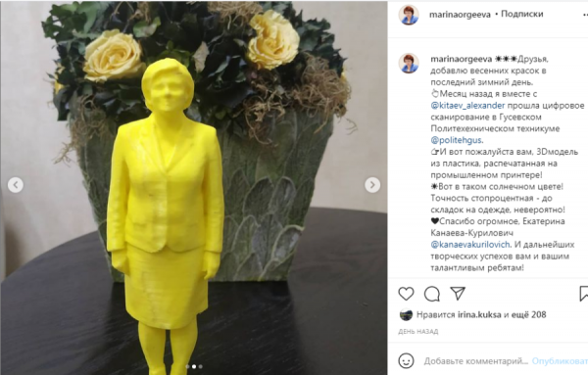Click the comment input field
Screen dimensions: 588x375
click(476, 361)
